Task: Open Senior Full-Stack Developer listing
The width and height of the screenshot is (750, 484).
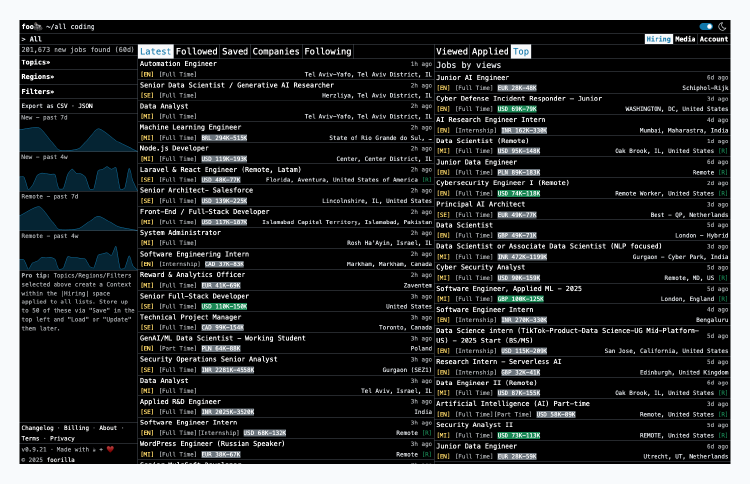Action: (194, 296)
